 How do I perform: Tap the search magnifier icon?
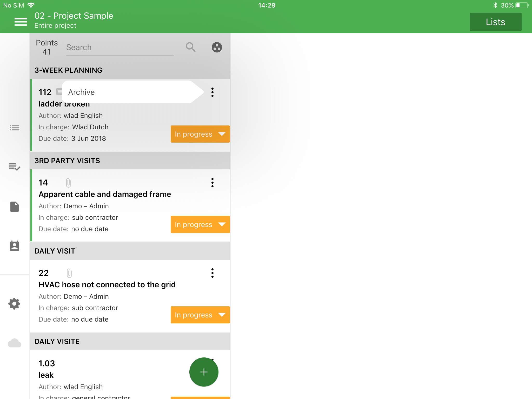[191, 47]
